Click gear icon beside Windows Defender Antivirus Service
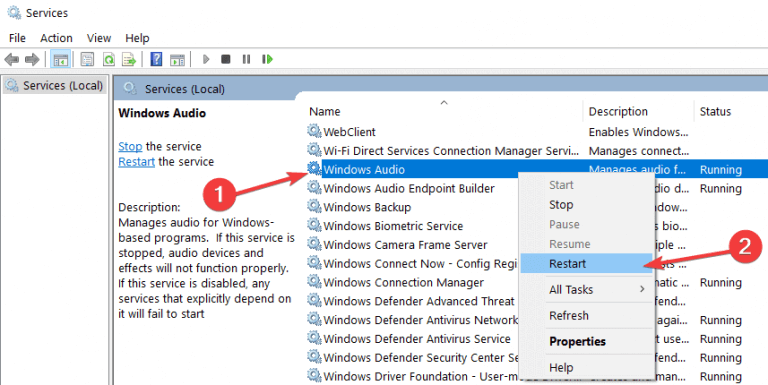This screenshot has height=385, width=768. 314,338
